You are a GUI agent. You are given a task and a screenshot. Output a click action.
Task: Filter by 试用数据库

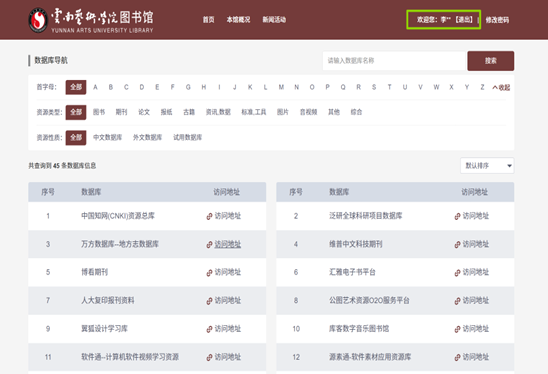tap(188, 137)
